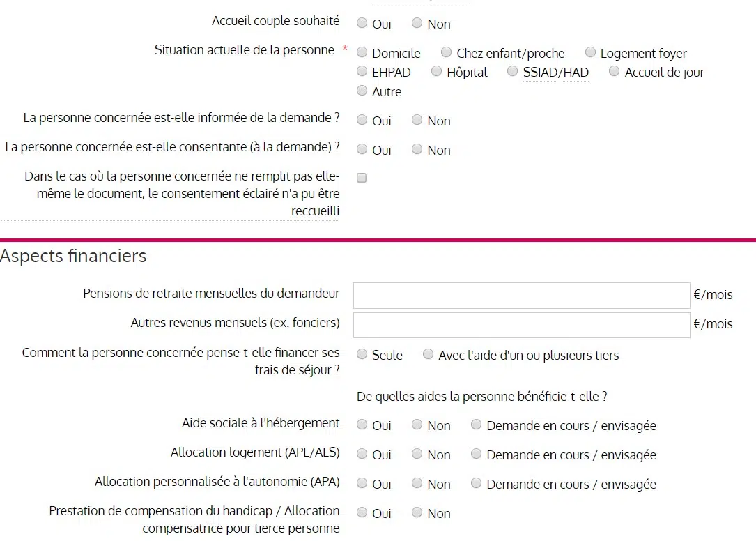Select Avec l'aide d'un ou plusieurs tiers
The width and height of the screenshot is (756, 541).
tap(429, 354)
